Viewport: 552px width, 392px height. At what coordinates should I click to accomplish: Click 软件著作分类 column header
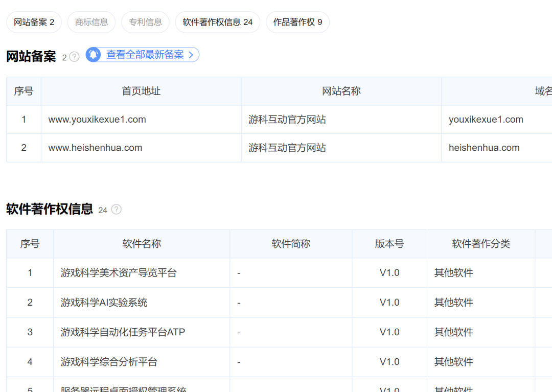tap(481, 244)
